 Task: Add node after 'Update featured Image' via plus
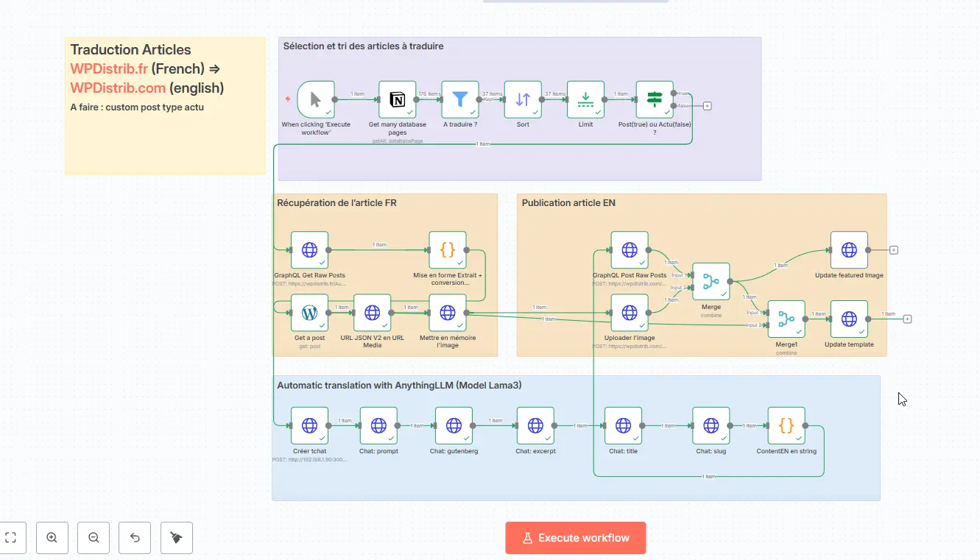pyautogui.click(x=894, y=250)
